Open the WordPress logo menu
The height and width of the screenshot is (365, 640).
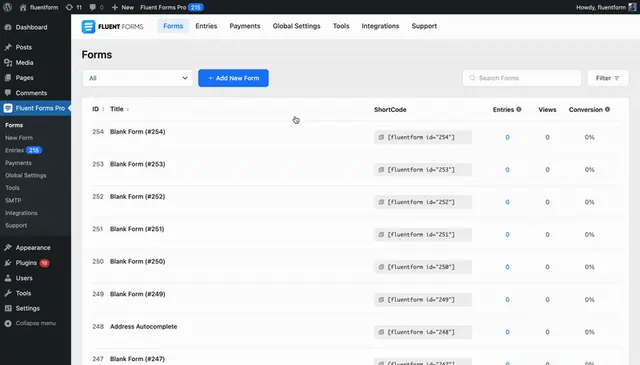pos(7,7)
